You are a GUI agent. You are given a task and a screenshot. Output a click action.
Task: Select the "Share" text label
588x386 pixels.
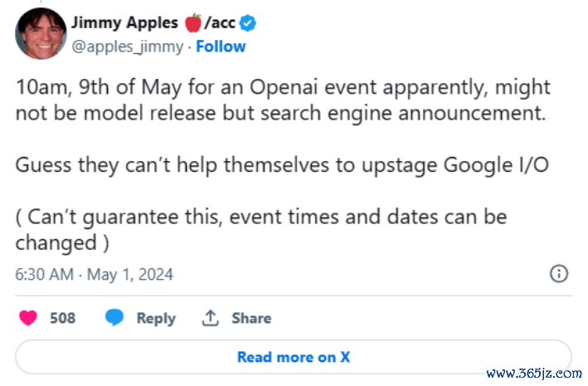[251, 318]
